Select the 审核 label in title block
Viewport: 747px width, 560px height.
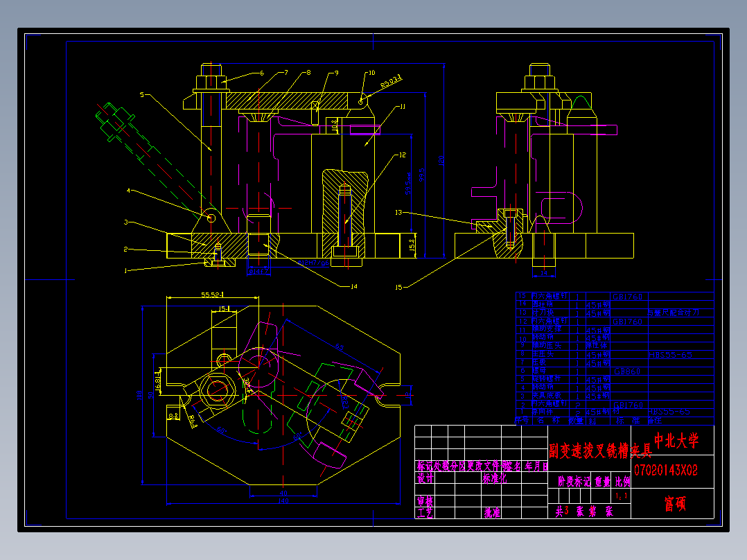point(425,501)
